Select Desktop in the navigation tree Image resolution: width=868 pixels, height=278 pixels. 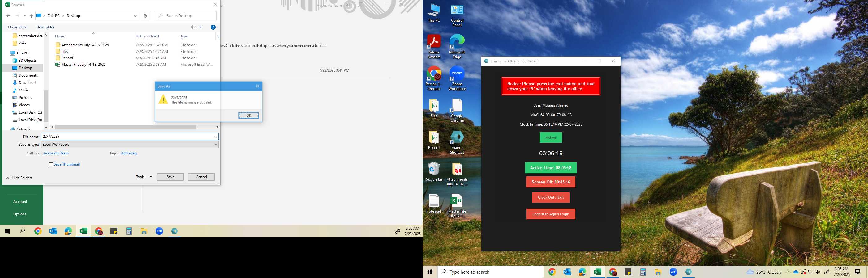pyautogui.click(x=25, y=68)
